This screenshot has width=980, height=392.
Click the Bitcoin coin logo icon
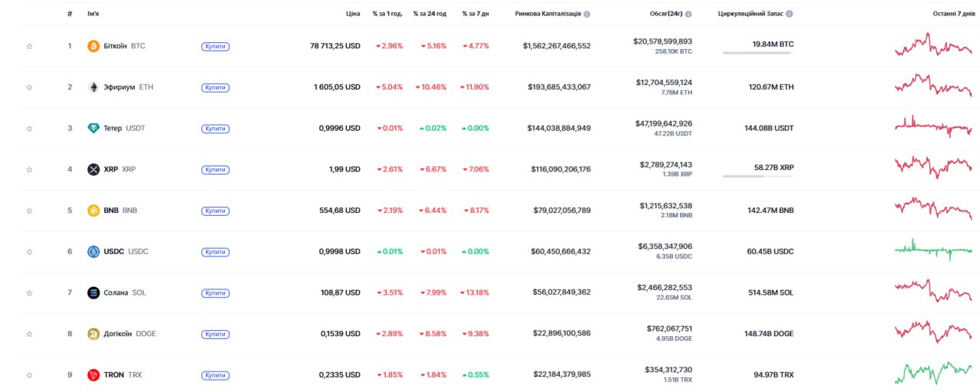[x=93, y=46]
